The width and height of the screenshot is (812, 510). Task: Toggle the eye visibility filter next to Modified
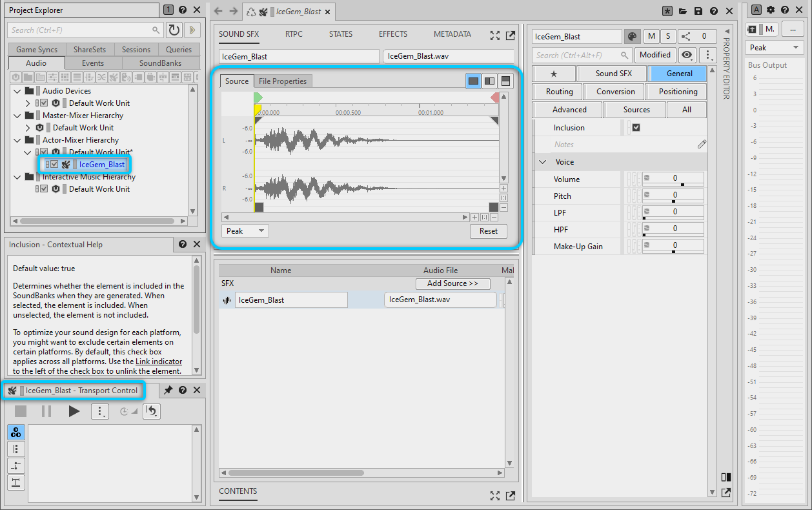pyautogui.click(x=687, y=55)
